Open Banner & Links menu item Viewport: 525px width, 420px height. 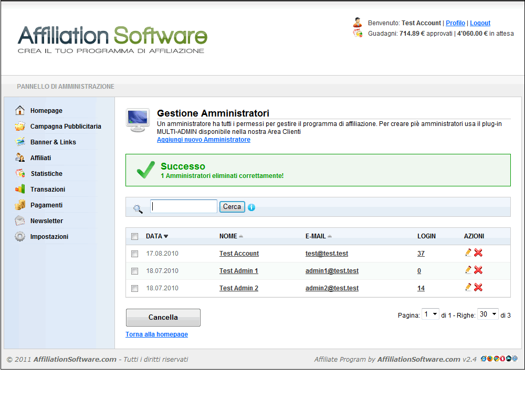pos(53,142)
